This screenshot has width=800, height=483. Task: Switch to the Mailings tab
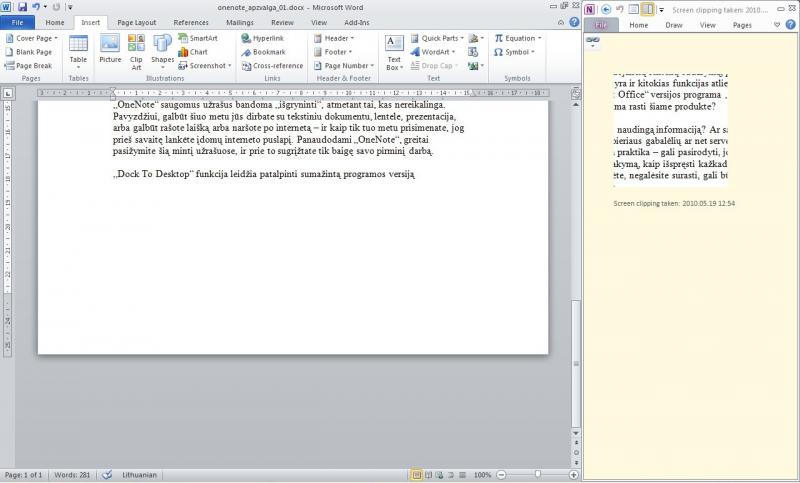[x=240, y=22]
